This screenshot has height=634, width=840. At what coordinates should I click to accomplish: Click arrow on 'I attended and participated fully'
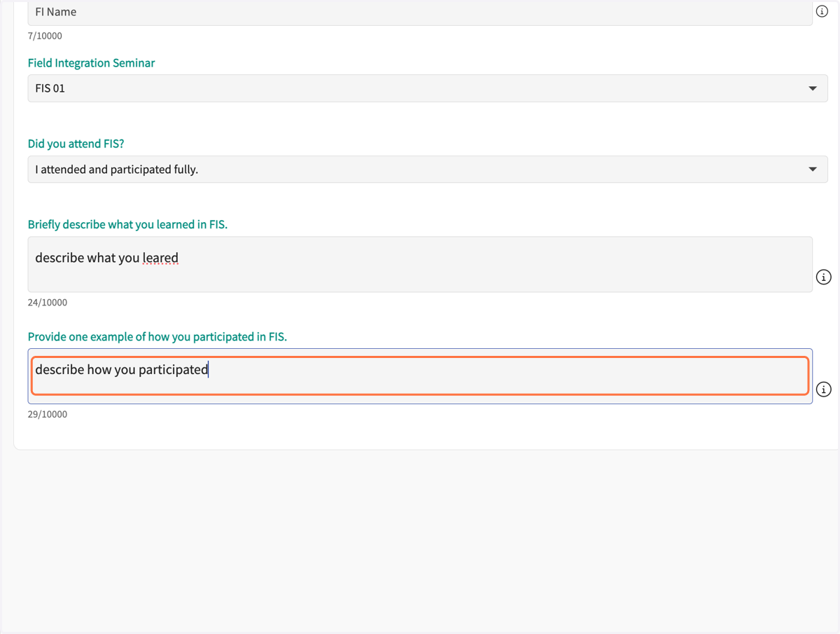pyautogui.click(x=813, y=170)
